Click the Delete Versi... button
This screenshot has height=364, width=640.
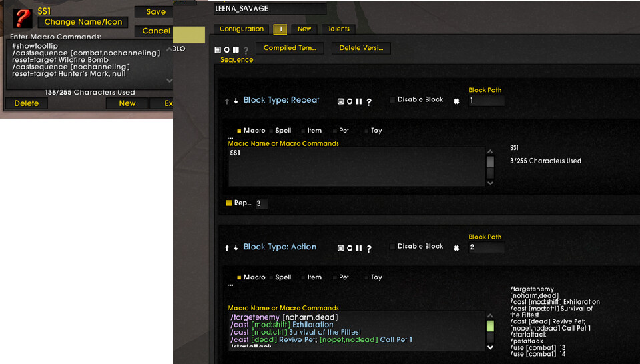tap(361, 48)
